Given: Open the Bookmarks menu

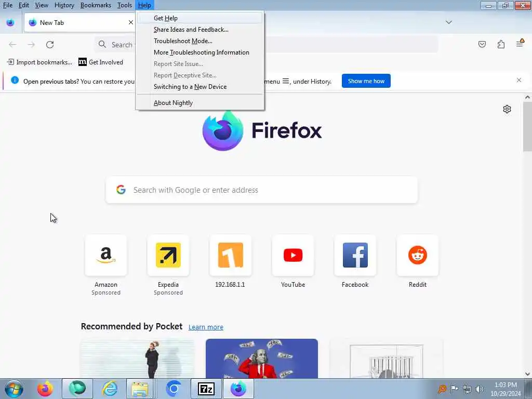Looking at the screenshot, I should 96,5.
